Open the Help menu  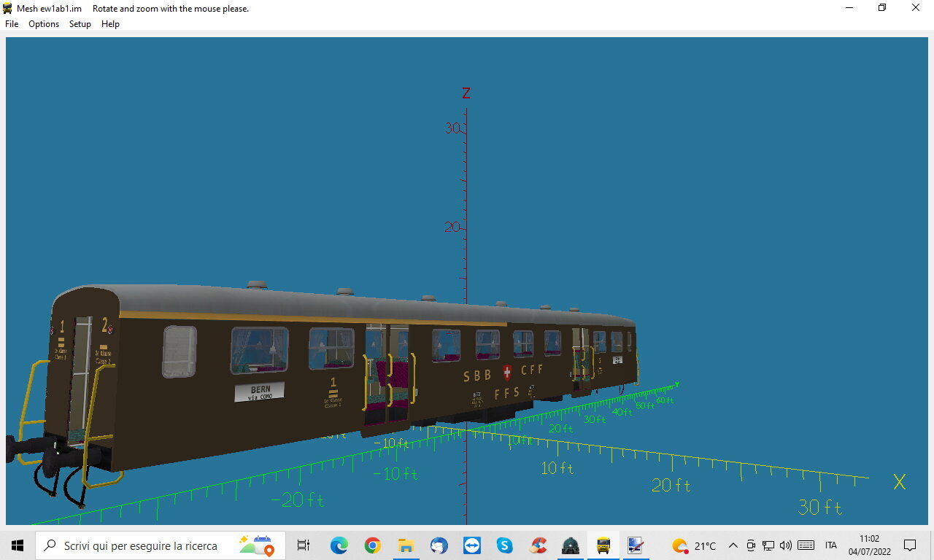110,24
